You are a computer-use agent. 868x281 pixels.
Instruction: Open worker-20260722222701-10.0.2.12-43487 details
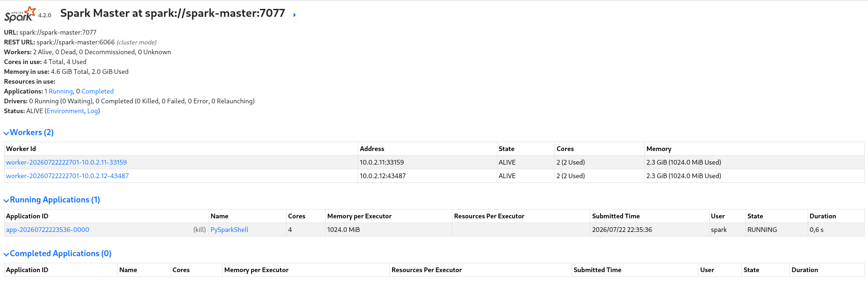[x=67, y=176]
